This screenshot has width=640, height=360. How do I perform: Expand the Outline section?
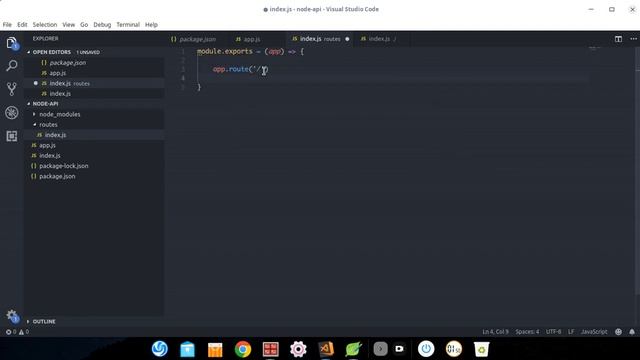(x=44, y=322)
